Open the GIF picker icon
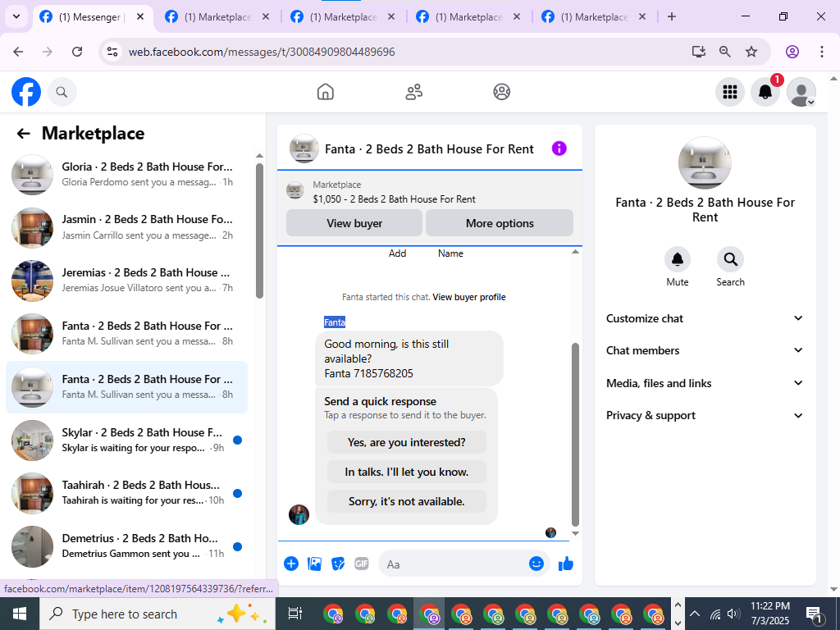 [362, 564]
